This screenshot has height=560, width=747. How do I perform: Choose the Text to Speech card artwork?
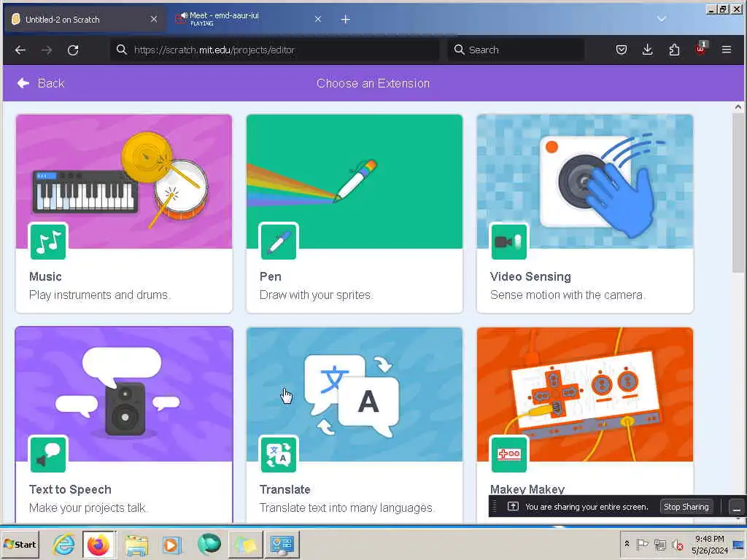pyautogui.click(x=124, y=394)
